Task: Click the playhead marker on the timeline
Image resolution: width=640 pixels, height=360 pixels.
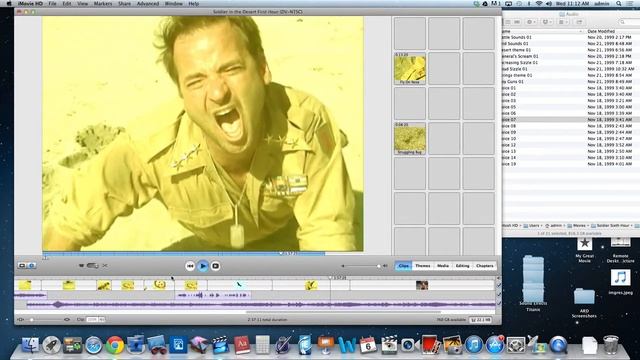Action: coord(330,278)
